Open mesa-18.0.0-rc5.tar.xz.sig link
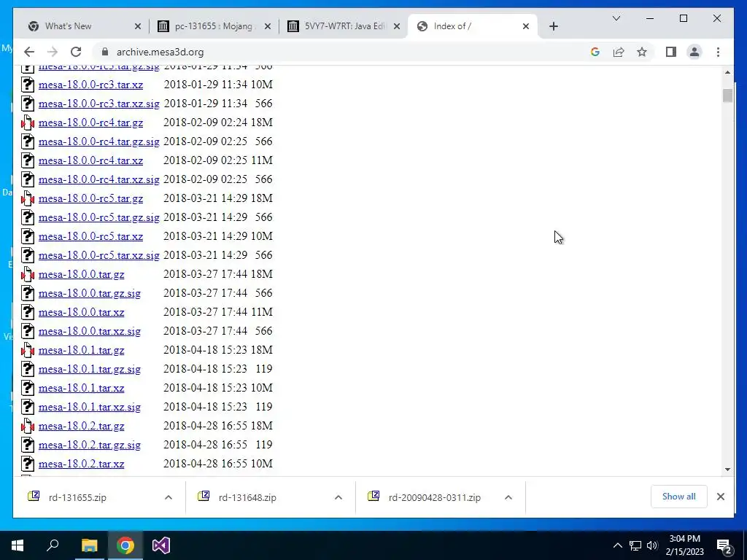The height and width of the screenshot is (560, 747). click(98, 255)
